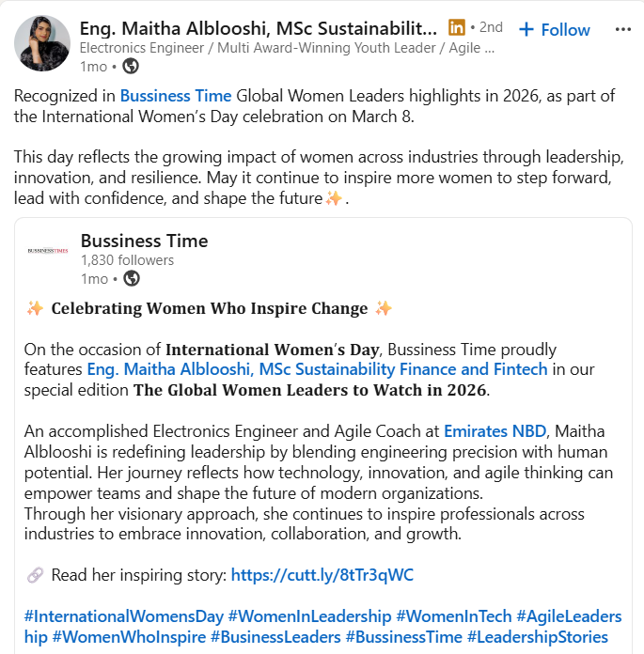Open the cutt.ly inspiring story URL

[x=322, y=575]
